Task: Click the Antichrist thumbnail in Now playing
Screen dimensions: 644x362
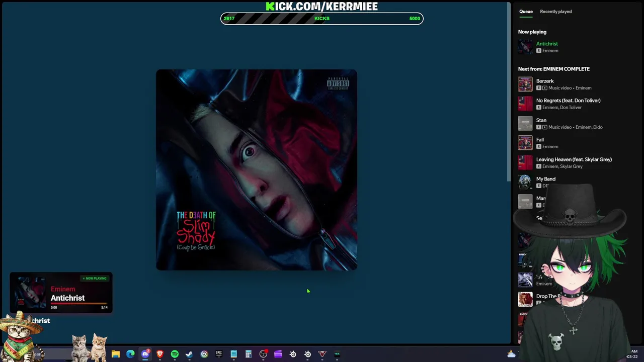Action: coord(525,47)
